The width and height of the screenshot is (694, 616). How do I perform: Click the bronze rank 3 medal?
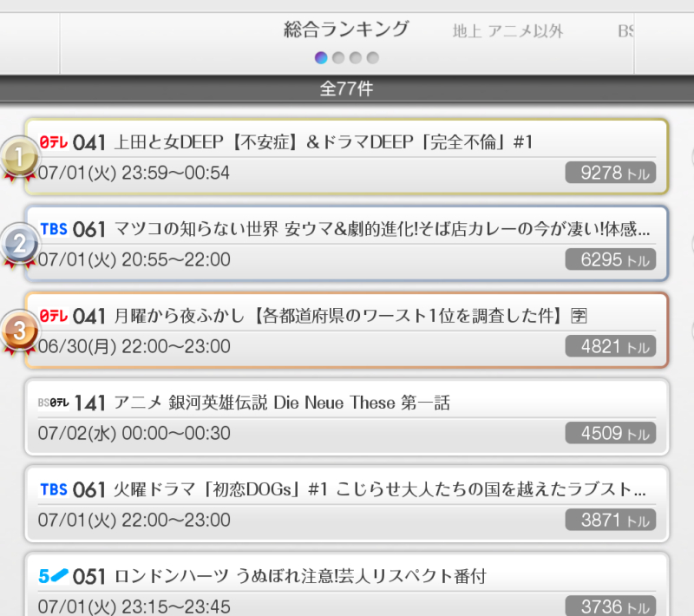pyautogui.click(x=19, y=332)
